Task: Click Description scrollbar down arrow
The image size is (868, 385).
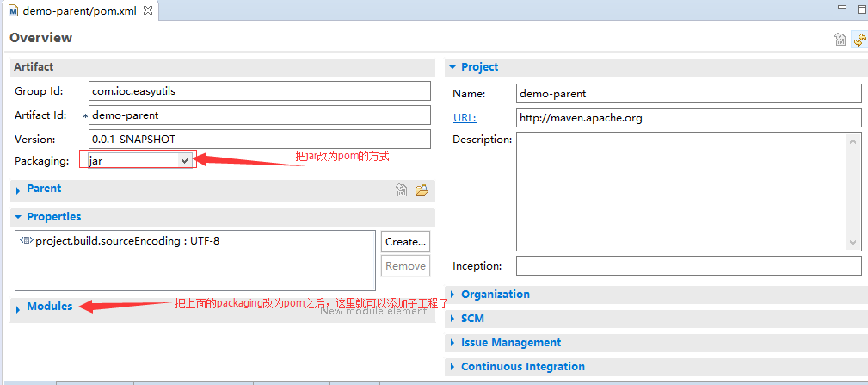Action: click(854, 243)
